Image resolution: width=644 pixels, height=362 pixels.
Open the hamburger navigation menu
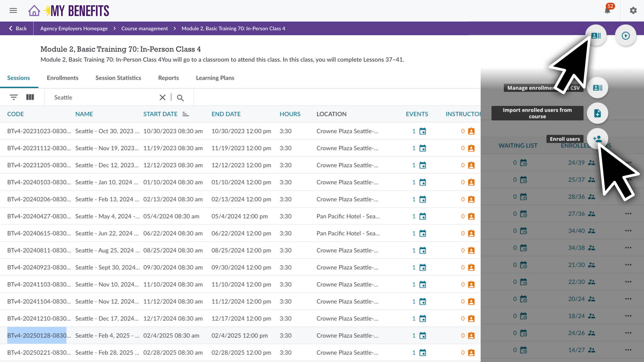(13, 10)
